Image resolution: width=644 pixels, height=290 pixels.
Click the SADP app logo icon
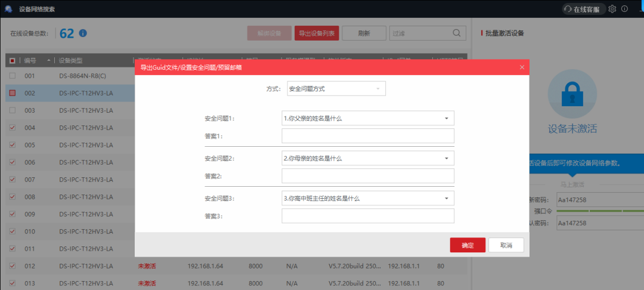[8, 10]
